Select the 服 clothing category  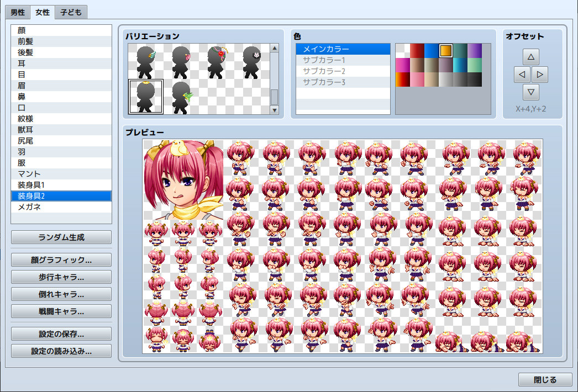tap(61, 163)
